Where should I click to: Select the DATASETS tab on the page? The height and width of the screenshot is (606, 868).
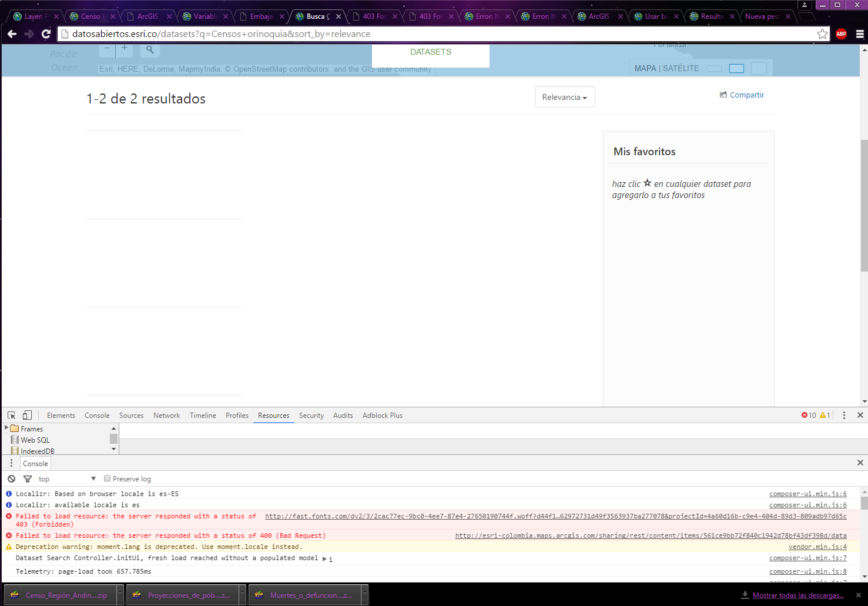(431, 52)
